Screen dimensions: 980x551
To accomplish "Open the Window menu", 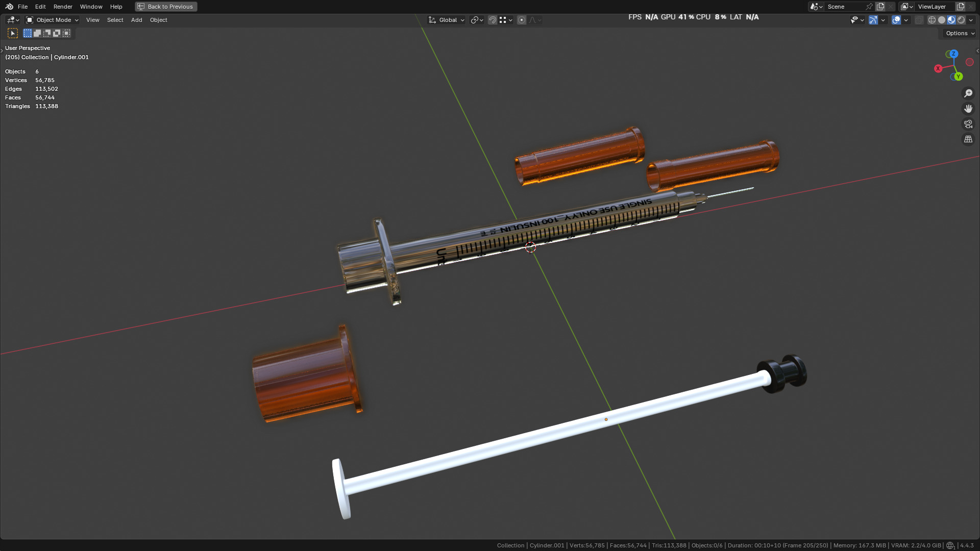I will pos(91,7).
